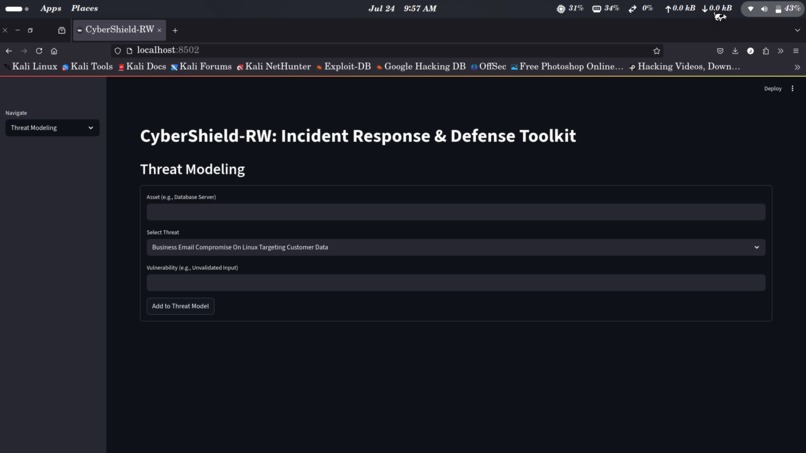
Task: Open the browser downloads icon
Action: (735, 51)
